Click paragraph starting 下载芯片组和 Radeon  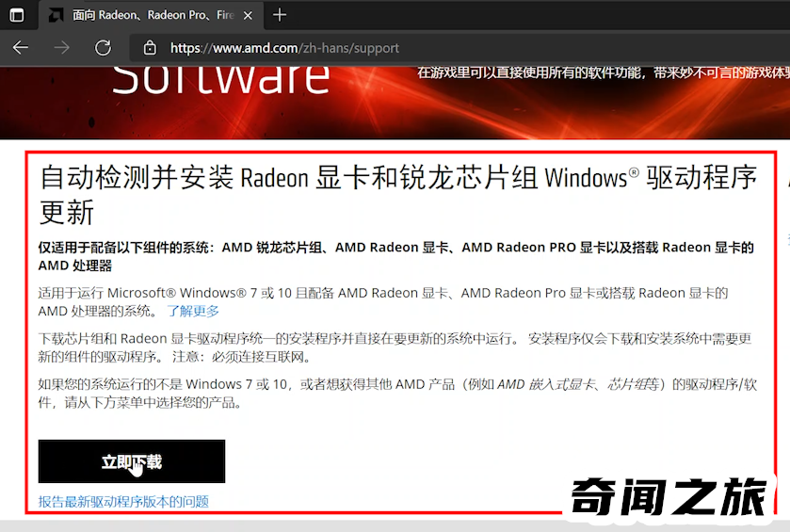[395, 347]
